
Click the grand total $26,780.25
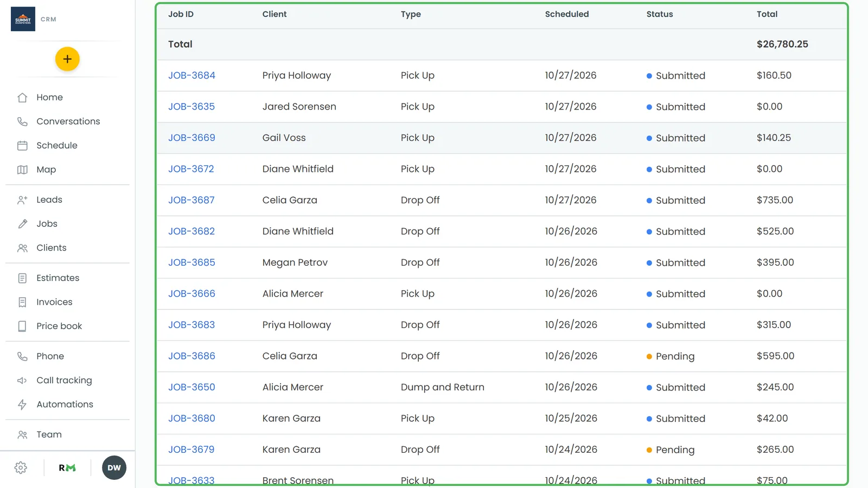782,44
